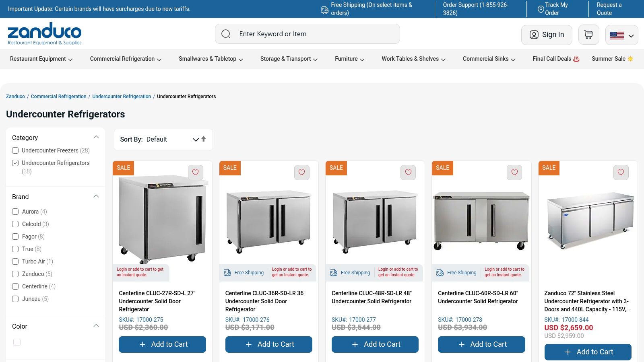This screenshot has height=362, width=644.
Task: Check the Centerline brand filter
Action: 15,286
